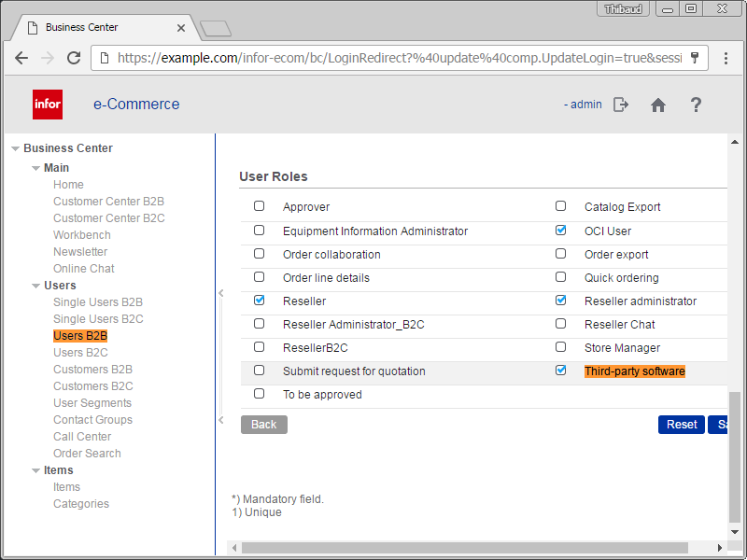Open help with the question mark icon
The width and height of the screenshot is (747, 560).
(696, 105)
